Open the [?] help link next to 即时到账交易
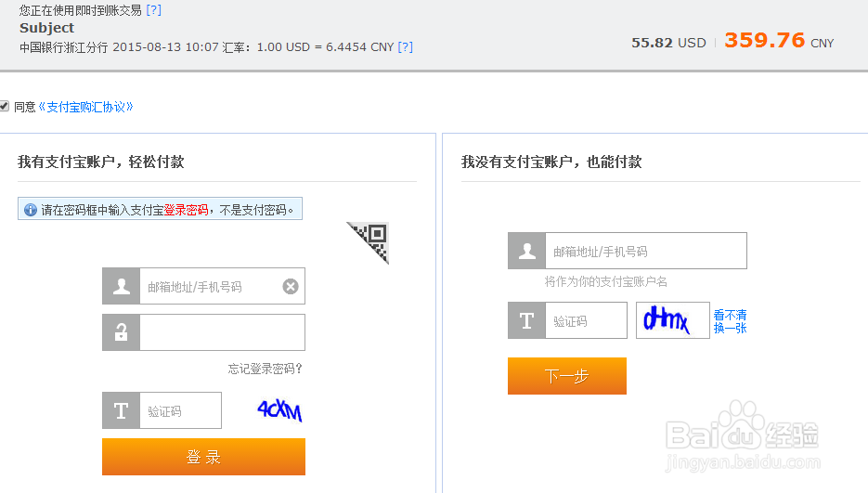Screen dimensions: 868x493 tap(154, 10)
